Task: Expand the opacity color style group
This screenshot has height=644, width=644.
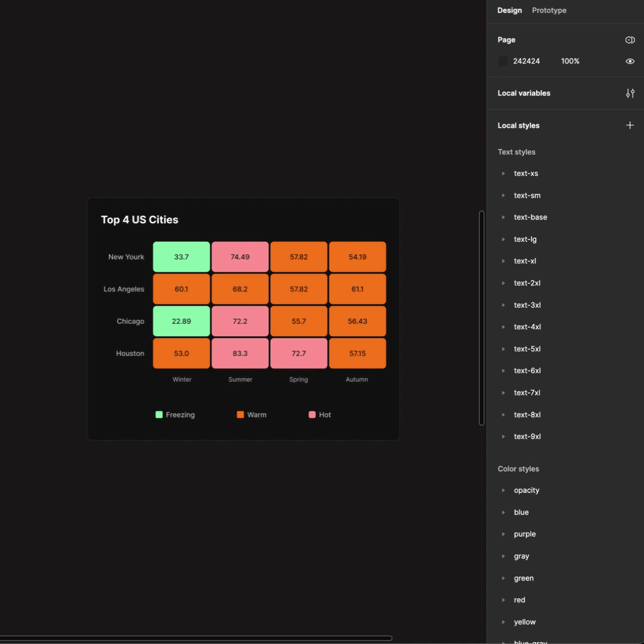Action: coord(504,490)
